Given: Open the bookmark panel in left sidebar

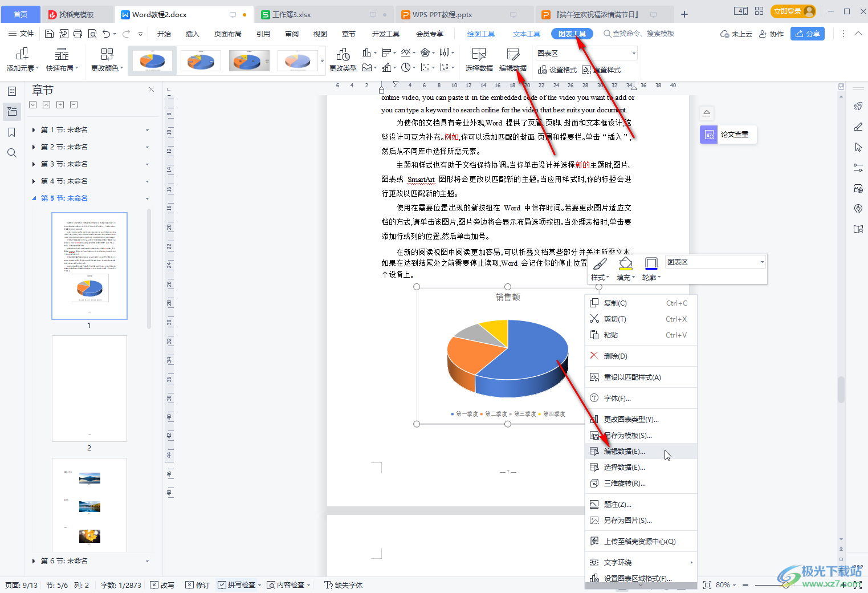Looking at the screenshot, I should (x=12, y=132).
